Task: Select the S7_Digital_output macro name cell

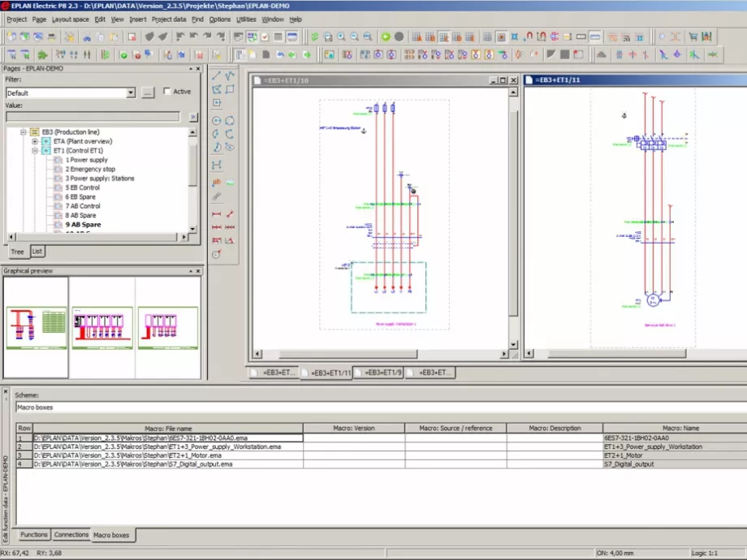Action: pos(675,463)
